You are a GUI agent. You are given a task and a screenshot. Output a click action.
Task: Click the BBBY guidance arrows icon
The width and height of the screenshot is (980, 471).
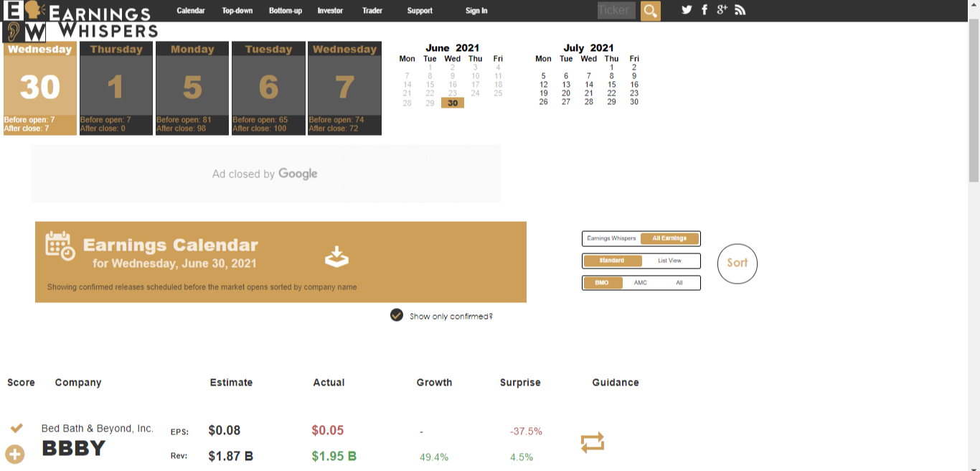pos(593,442)
